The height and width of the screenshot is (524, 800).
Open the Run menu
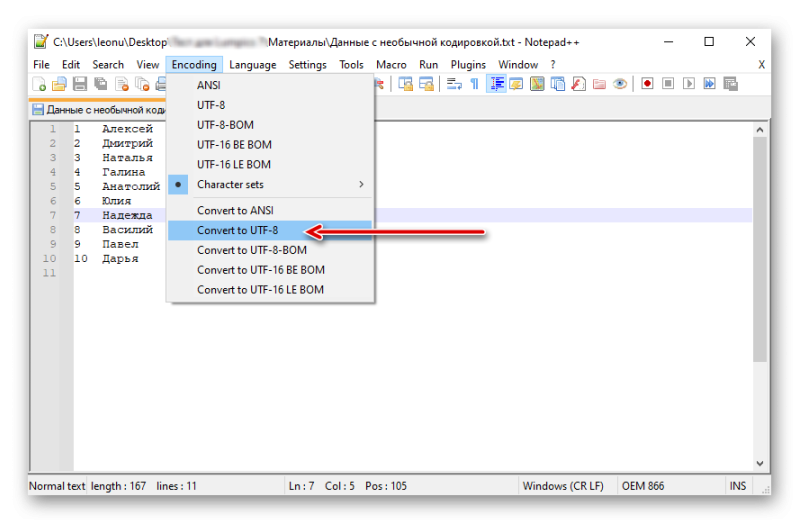click(x=429, y=65)
